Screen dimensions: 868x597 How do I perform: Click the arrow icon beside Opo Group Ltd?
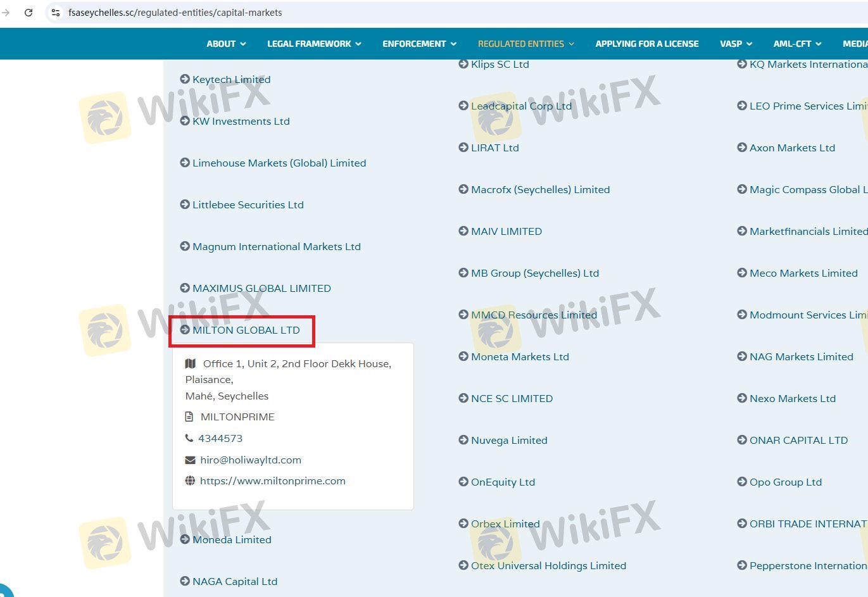click(x=742, y=482)
